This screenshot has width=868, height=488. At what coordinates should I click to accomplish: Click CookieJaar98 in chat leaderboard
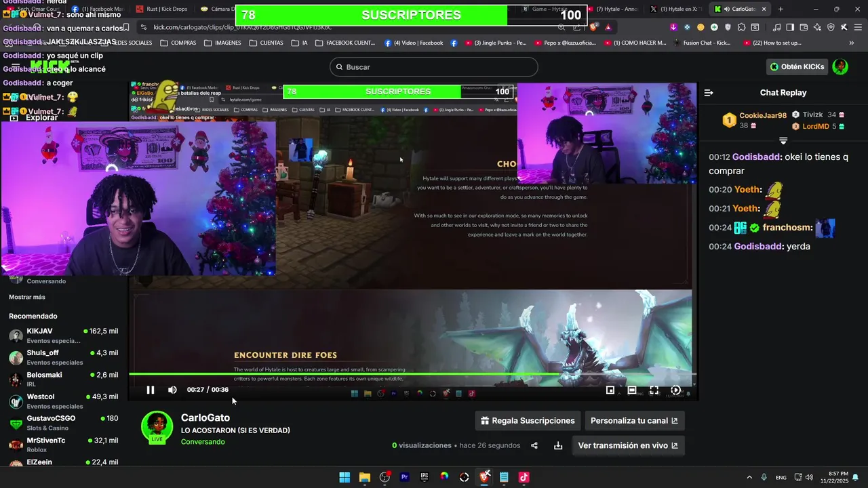(x=763, y=116)
